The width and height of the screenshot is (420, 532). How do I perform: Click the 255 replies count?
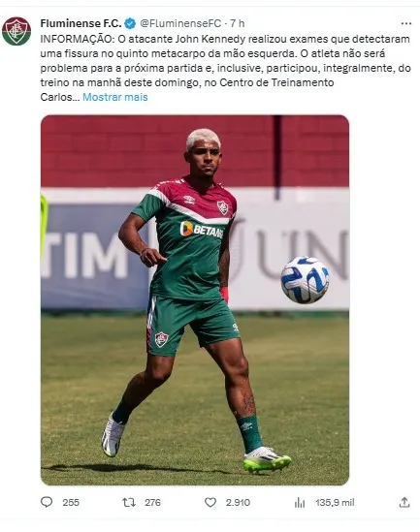pos(71,503)
